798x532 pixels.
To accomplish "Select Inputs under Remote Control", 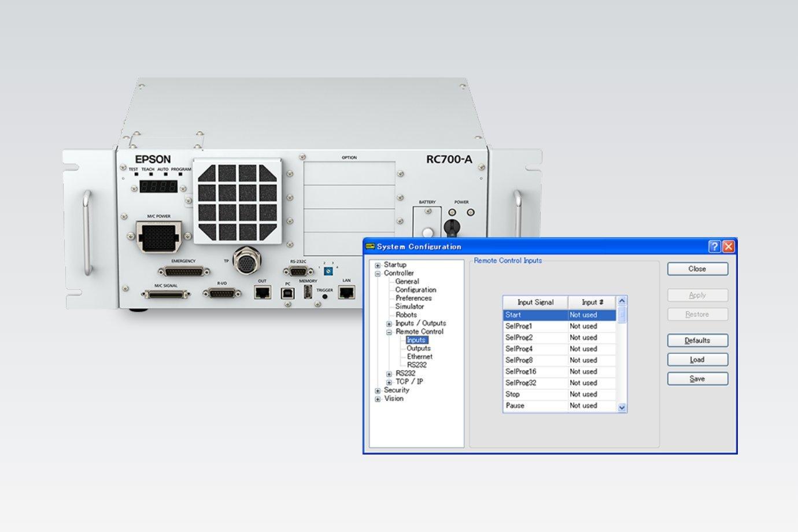I will (416, 340).
